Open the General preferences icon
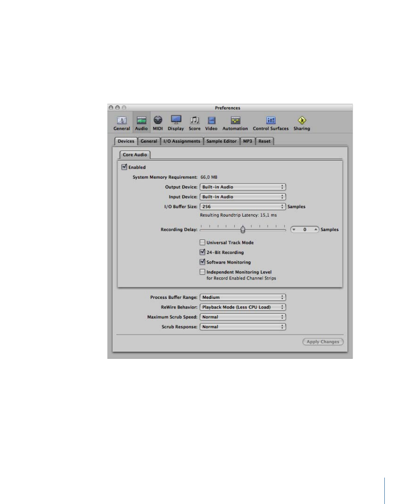 point(122,123)
